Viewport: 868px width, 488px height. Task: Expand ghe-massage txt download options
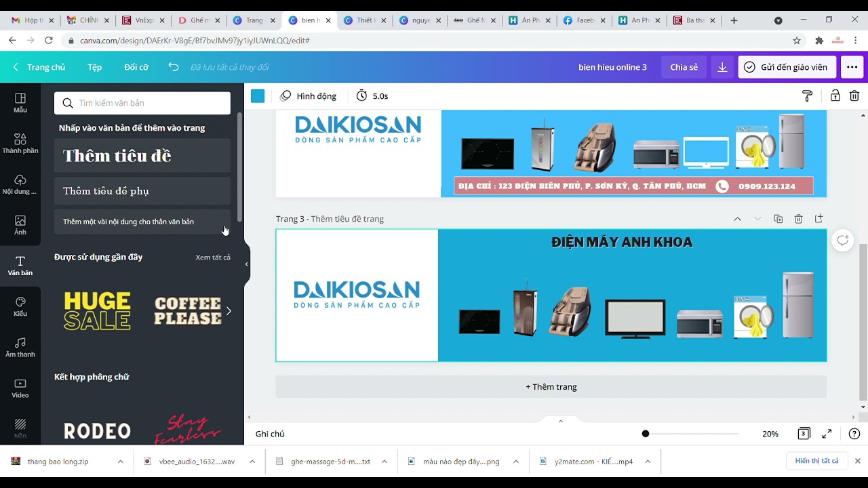tap(384, 462)
